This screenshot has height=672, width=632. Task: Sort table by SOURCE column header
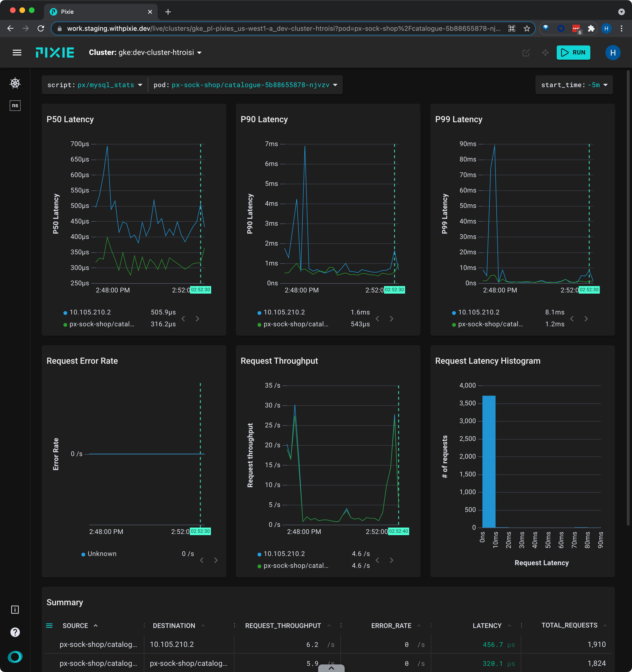click(x=75, y=626)
